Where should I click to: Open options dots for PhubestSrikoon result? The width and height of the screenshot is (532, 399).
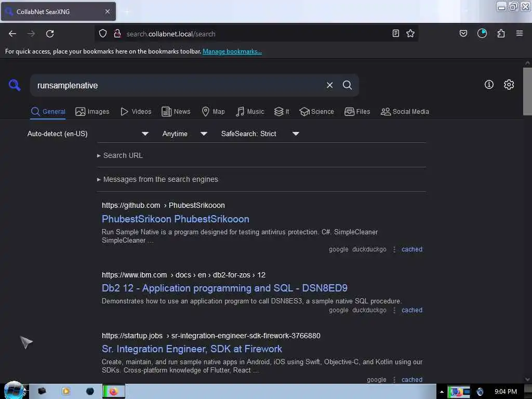(394, 249)
